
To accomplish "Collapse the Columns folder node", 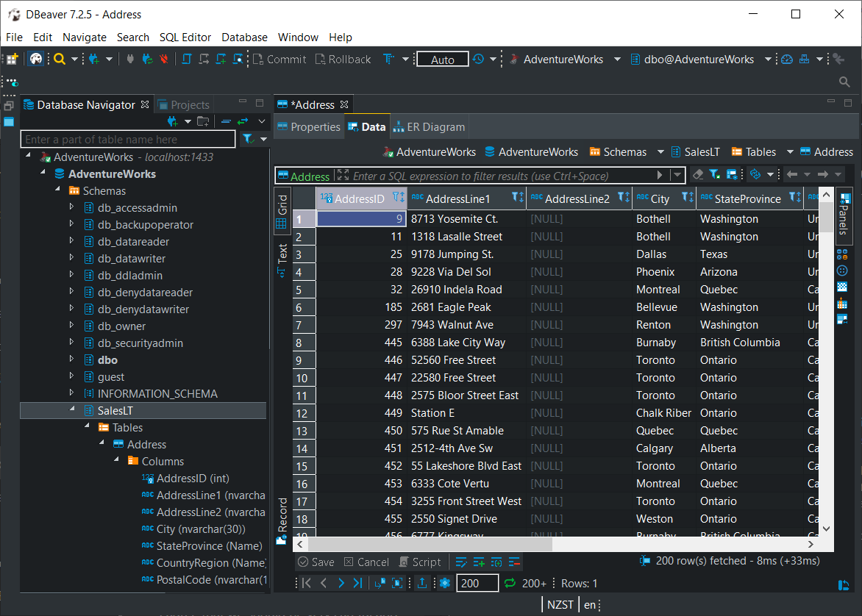I will (x=116, y=460).
